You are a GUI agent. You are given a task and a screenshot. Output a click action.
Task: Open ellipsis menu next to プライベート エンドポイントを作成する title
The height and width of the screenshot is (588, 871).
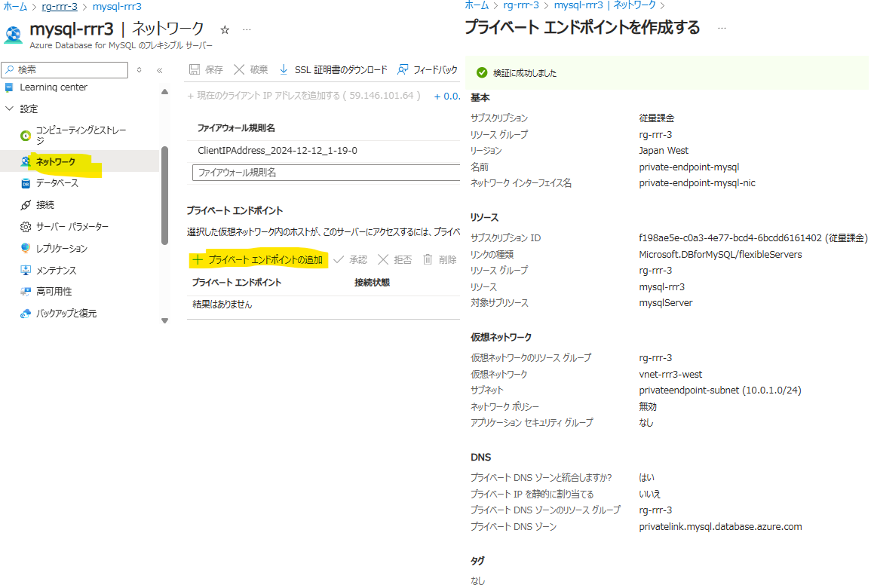point(722,29)
